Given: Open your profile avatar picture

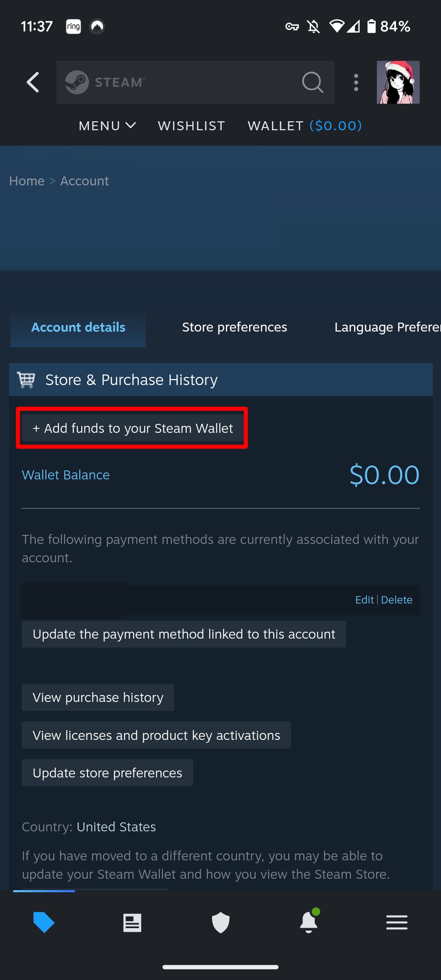Looking at the screenshot, I should [x=398, y=82].
